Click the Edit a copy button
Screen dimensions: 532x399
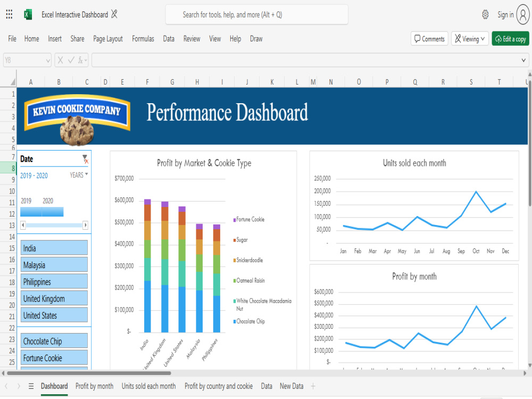[510, 39]
